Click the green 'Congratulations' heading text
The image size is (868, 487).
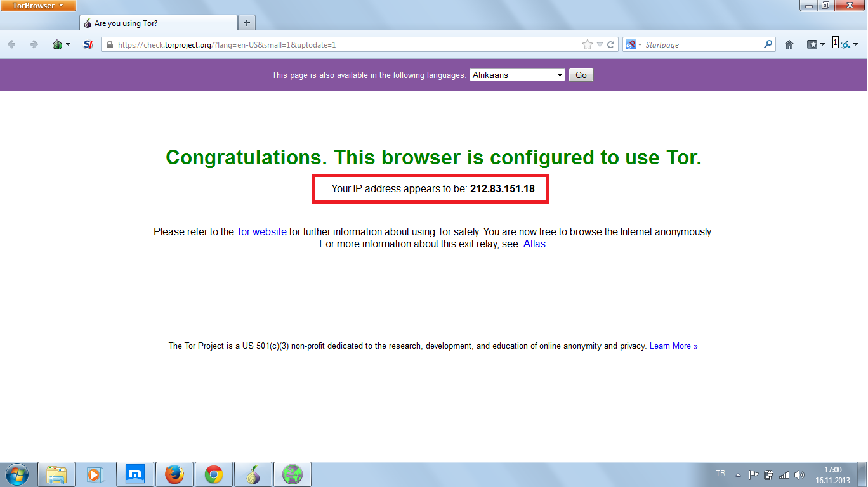pos(433,157)
